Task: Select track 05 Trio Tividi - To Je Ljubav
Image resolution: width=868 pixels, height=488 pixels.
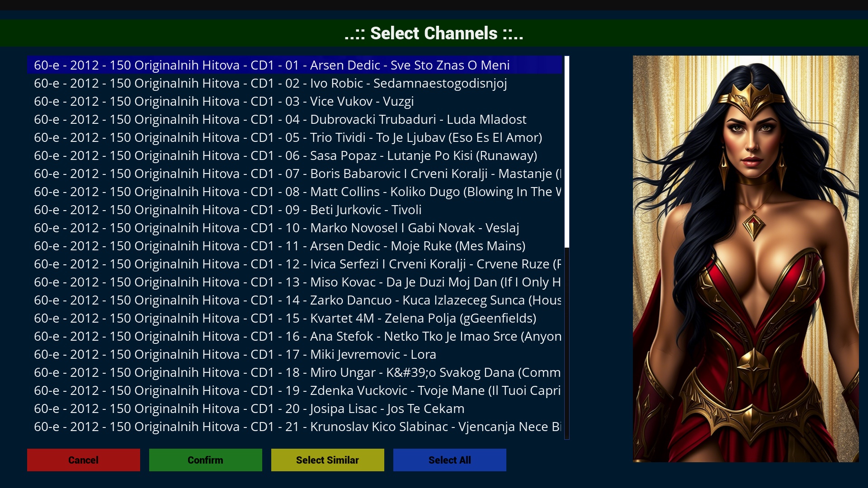Action: click(294, 137)
